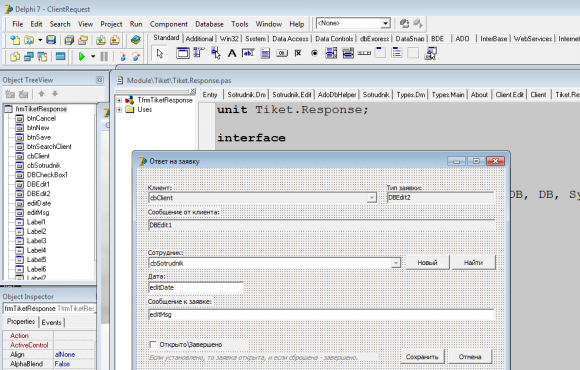Run the project with green arrow

tap(82, 57)
